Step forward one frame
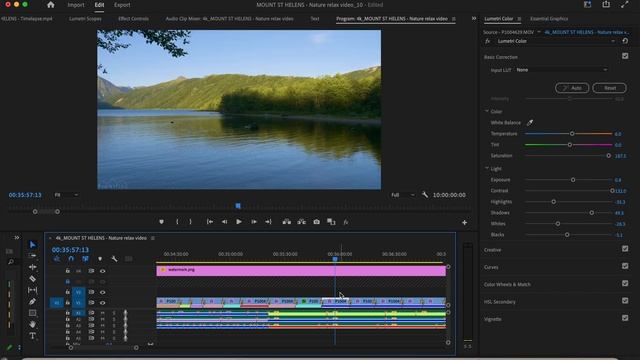The image size is (640, 360). pyautogui.click(x=254, y=222)
